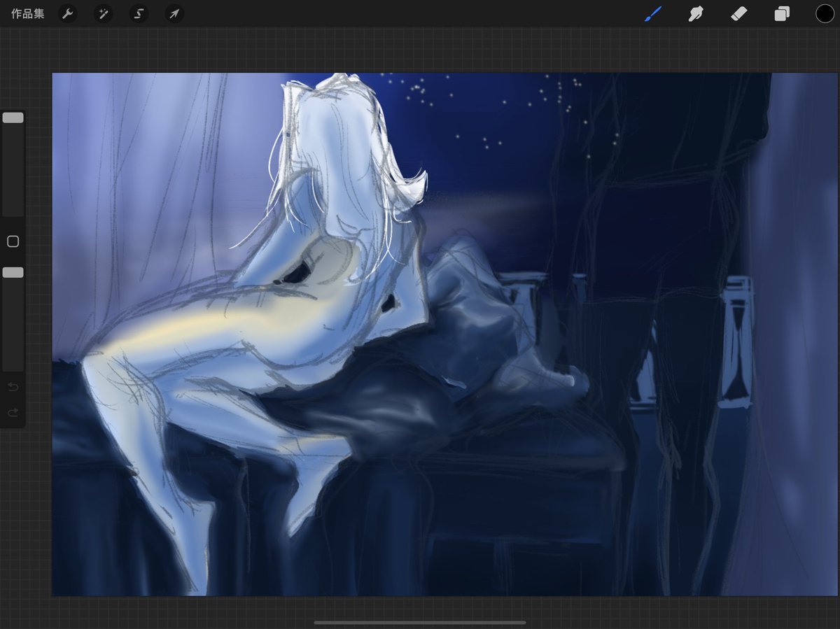Activate the Transform arrow tool

pyautogui.click(x=174, y=13)
